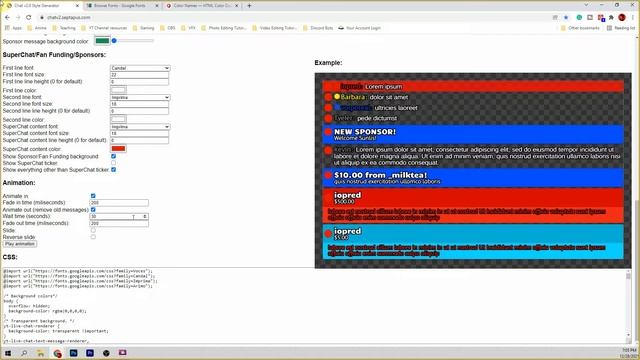The image size is (640, 360).
Task: Switch to Color Names HTML Color tab
Action: click(x=202, y=6)
